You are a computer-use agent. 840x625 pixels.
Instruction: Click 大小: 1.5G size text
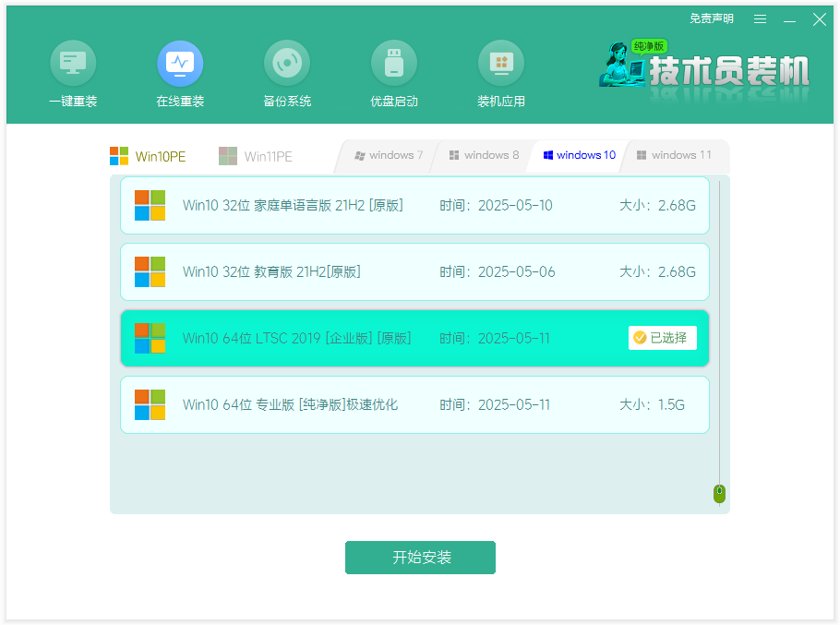(x=652, y=405)
